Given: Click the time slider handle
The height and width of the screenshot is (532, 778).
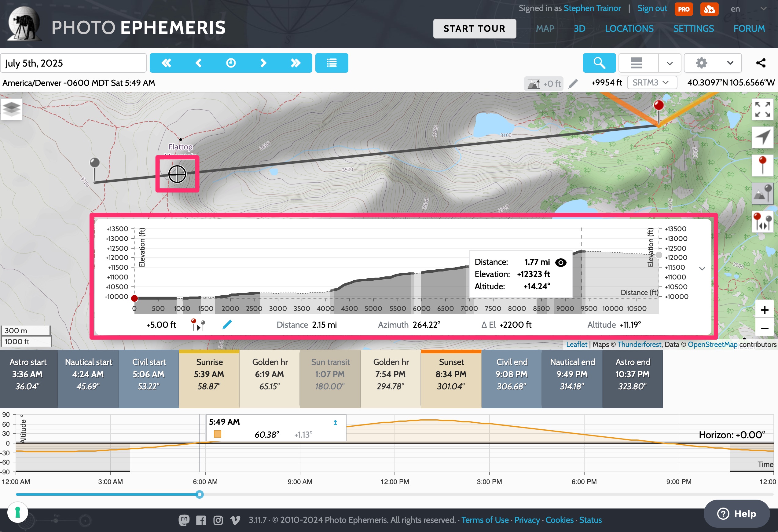Looking at the screenshot, I should (x=200, y=494).
